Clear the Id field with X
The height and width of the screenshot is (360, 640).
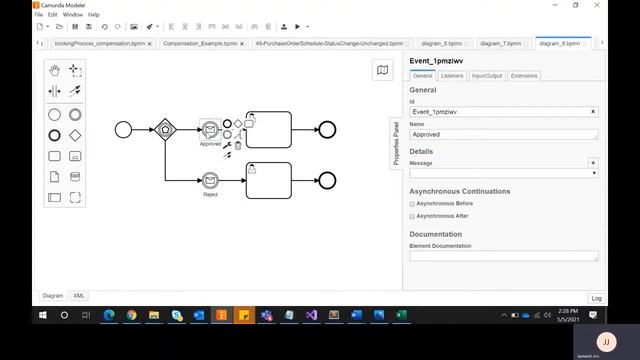pyautogui.click(x=593, y=112)
